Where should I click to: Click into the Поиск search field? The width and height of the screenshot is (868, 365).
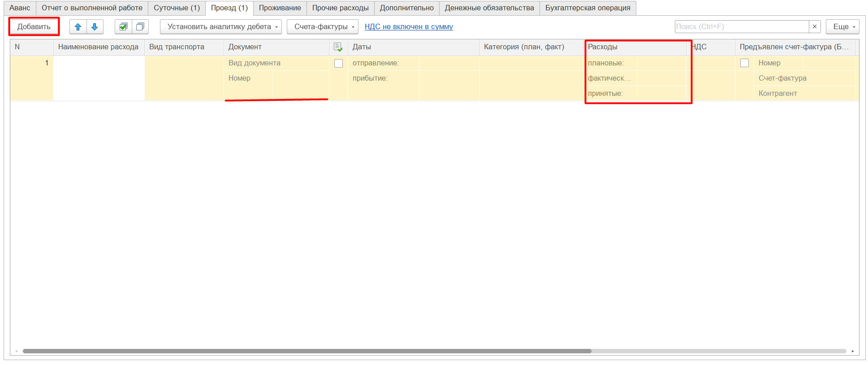(x=742, y=27)
